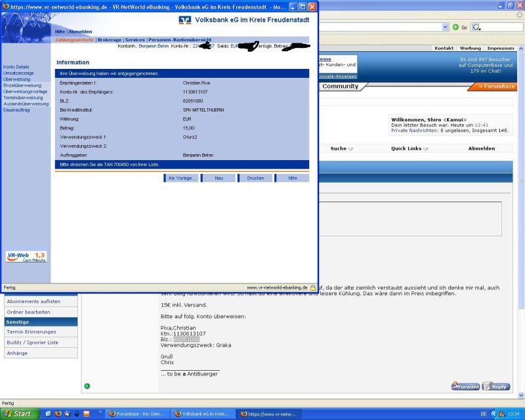Open Brokerage menu

click(110, 39)
